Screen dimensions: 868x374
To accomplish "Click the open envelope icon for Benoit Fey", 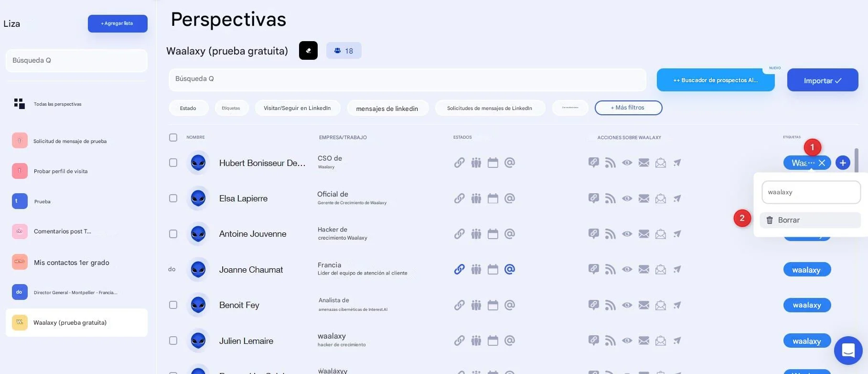I will 660,305.
